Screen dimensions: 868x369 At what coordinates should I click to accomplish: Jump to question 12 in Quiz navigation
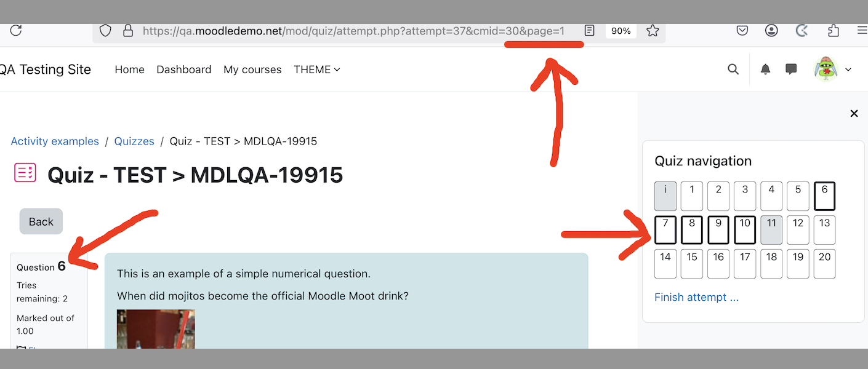[x=798, y=230]
